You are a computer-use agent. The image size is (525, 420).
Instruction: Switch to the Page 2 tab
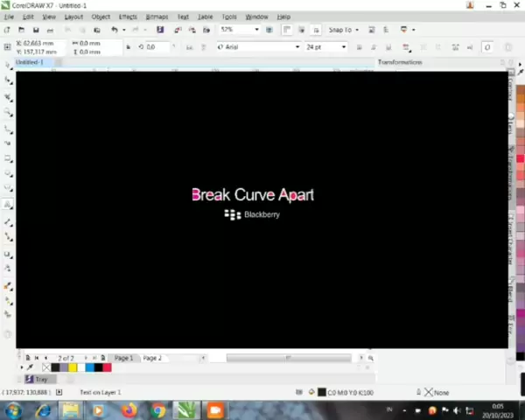(x=152, y=358)
